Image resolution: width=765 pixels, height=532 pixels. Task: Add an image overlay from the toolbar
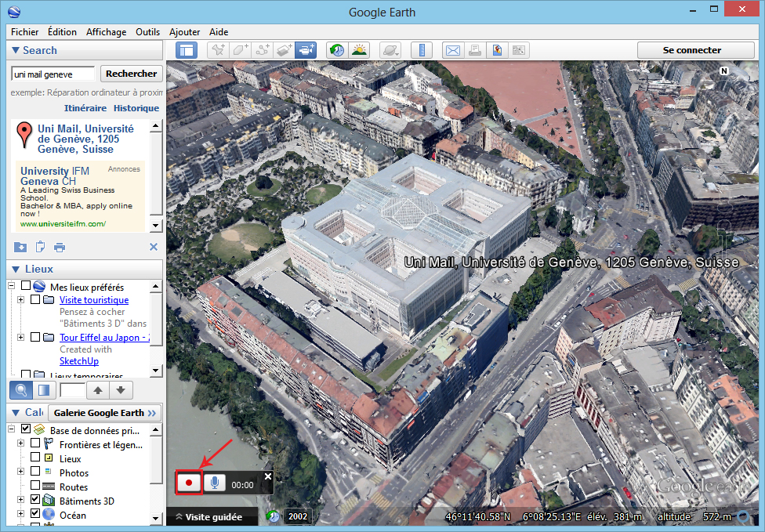coord(284,50)
